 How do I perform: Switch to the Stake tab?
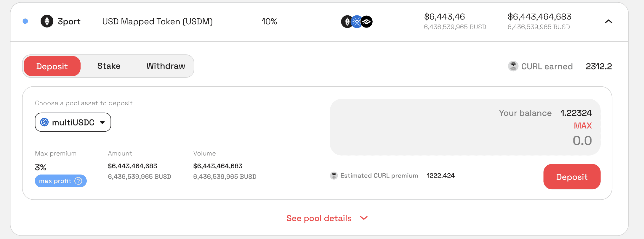pos(109,66)
